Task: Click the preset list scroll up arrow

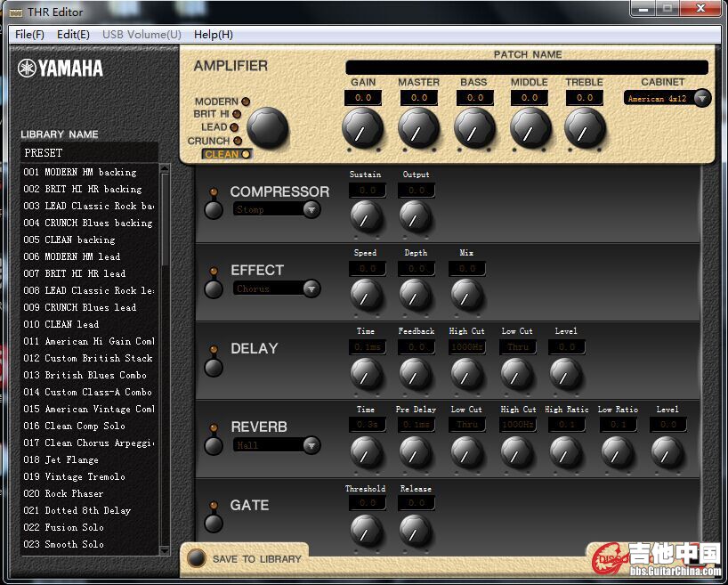Action: click(165, 167)
